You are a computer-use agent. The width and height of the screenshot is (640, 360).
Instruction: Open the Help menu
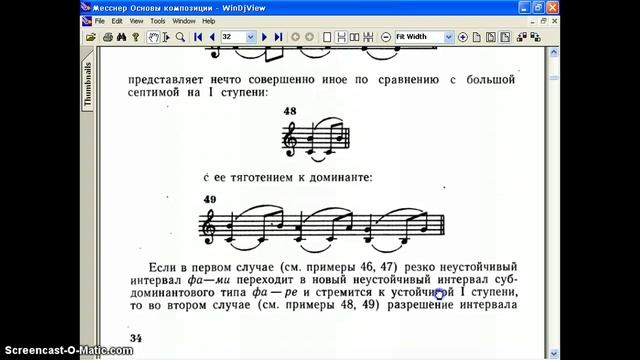[209, 21]
